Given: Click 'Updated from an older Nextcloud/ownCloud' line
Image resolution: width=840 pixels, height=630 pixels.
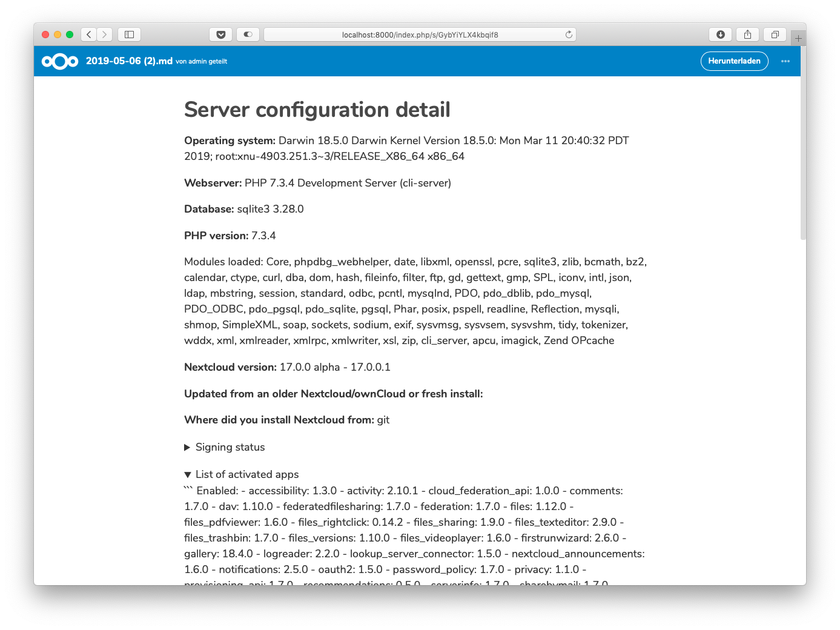Looking at the screenshot, I should [x=334, y=394].
